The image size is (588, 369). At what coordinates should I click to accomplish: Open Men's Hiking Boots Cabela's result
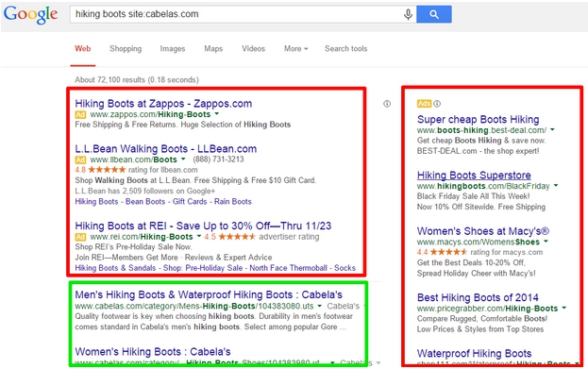pyautogui.click(x=209, y=294)
